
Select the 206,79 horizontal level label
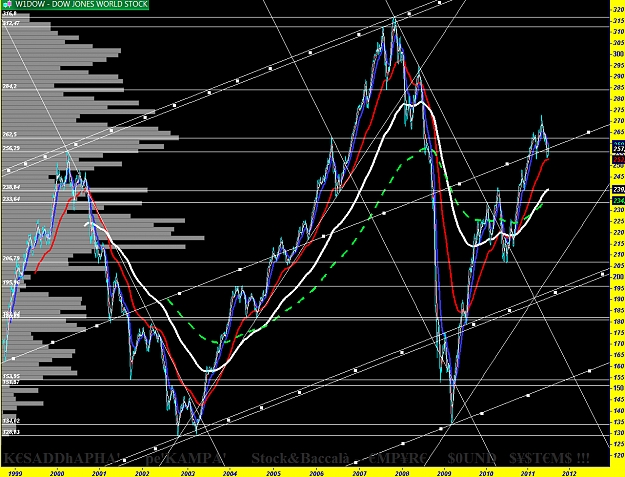click(11, 258)
